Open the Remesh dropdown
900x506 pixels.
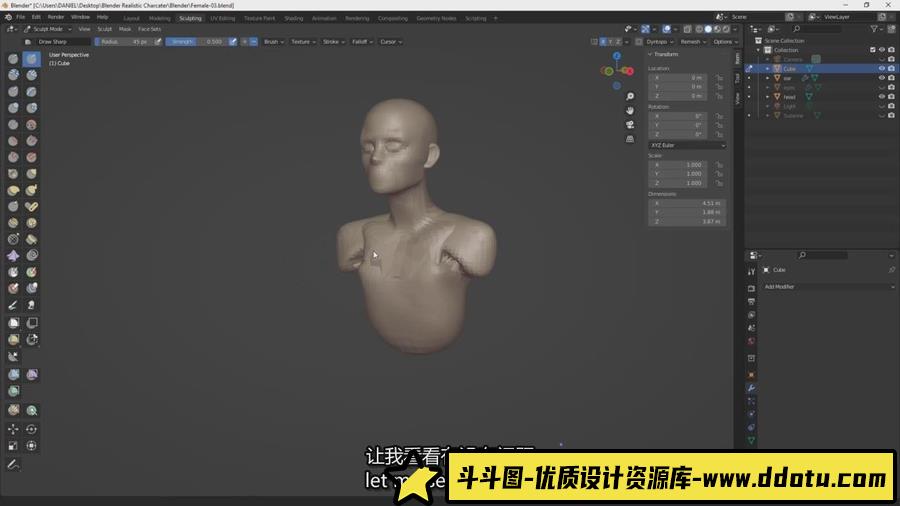[x=693, y=42]
